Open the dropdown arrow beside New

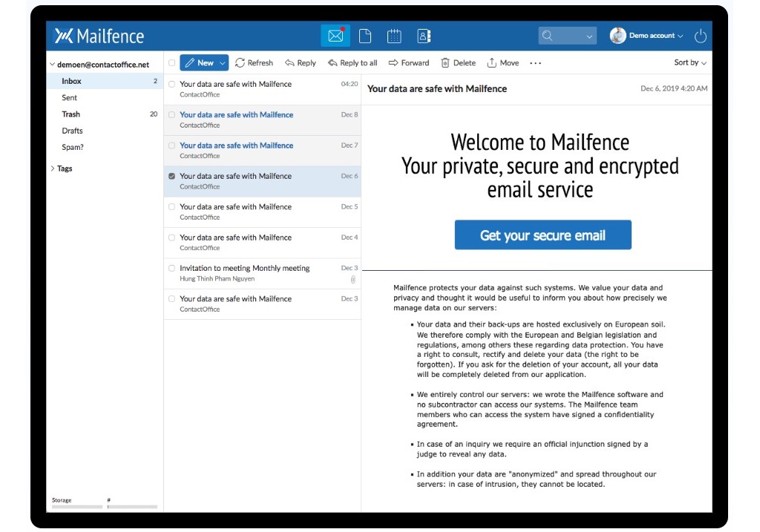tap(223, 63)
